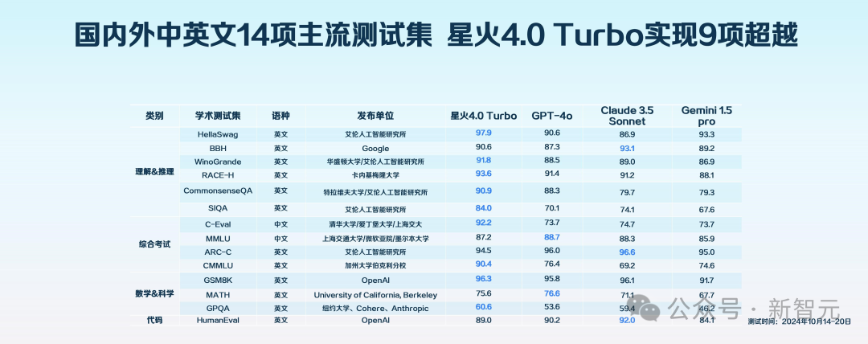
Task: Select the 84.0 score for SIQA
Action: click(483, 207)
